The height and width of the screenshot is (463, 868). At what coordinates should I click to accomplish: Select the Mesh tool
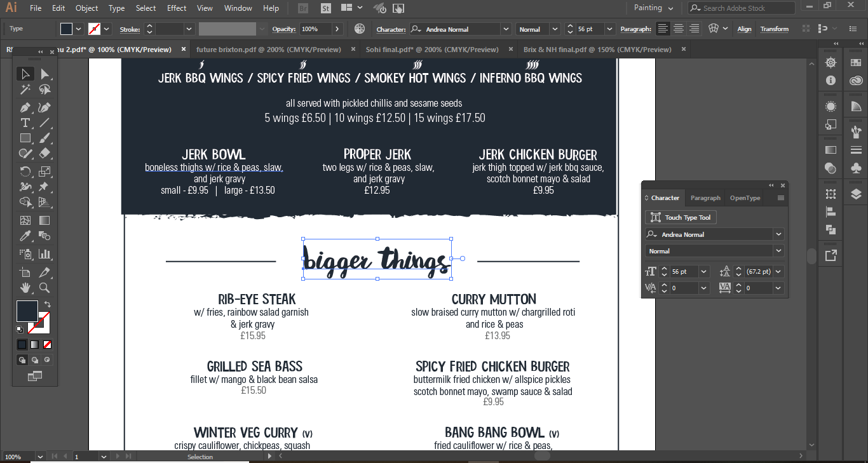25,220
